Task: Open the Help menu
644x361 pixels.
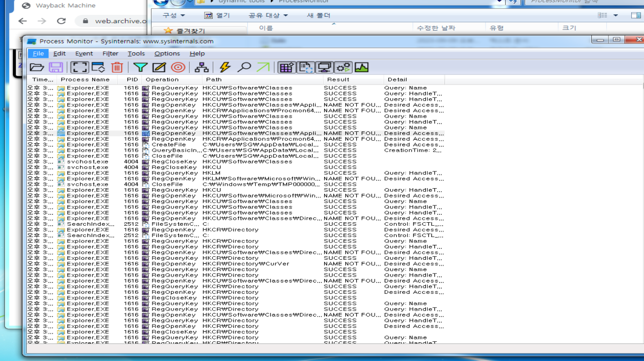Action: click(x=197, y=53)
